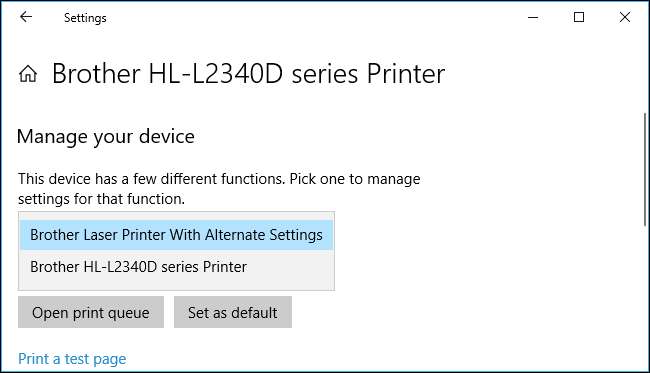650x373 pixels.
Task: Maximize the Settings window
Action: 579,17
